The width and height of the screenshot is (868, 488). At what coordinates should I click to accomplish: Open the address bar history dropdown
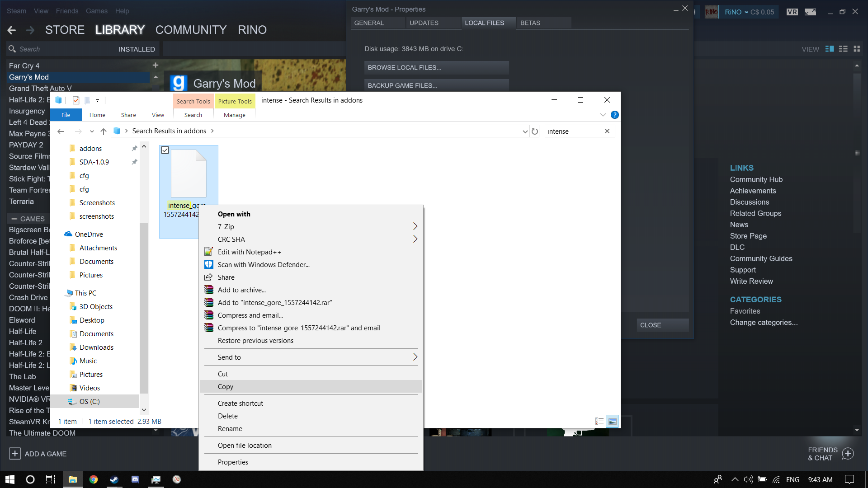coord(525,131)
